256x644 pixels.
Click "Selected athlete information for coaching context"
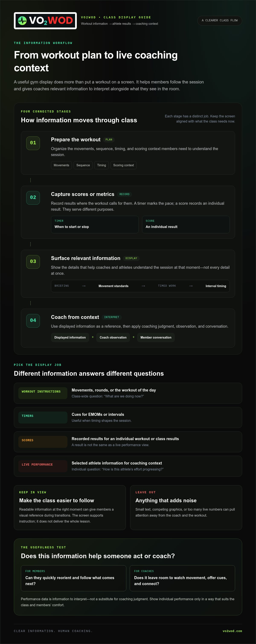pos(117,463)
